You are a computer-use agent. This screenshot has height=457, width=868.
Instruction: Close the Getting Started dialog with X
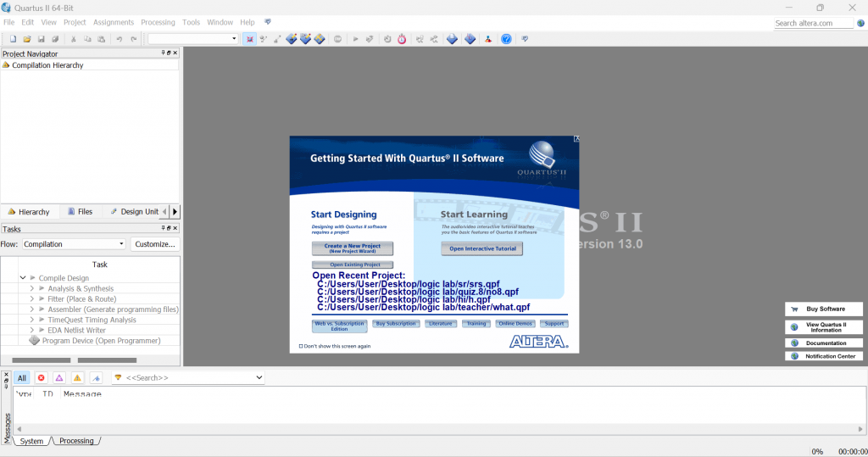coord(576,138)
